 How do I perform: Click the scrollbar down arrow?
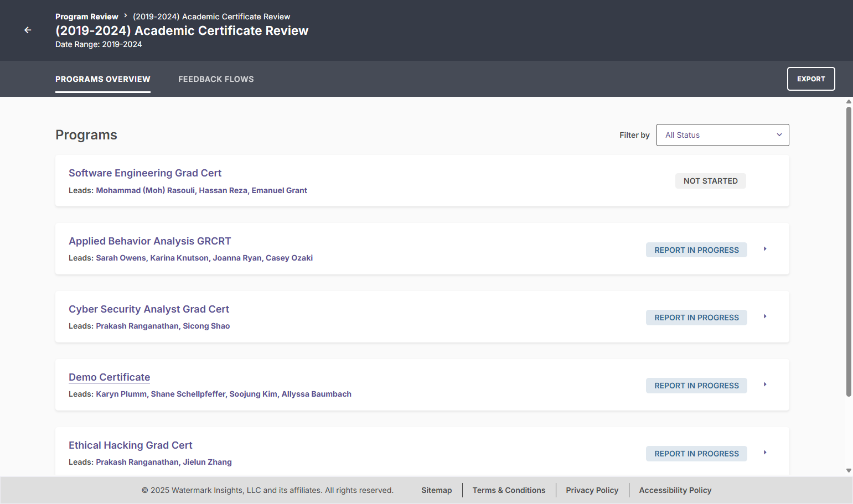click(849, 471)
